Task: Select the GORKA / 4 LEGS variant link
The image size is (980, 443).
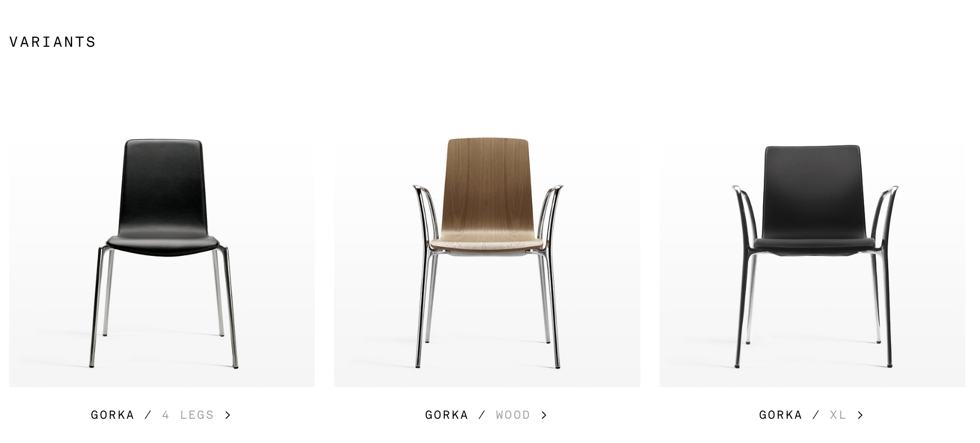Action: click(161, 415)
